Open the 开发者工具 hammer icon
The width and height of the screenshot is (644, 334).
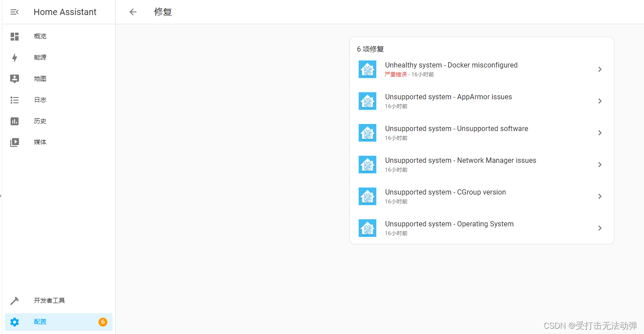(15, 301)
